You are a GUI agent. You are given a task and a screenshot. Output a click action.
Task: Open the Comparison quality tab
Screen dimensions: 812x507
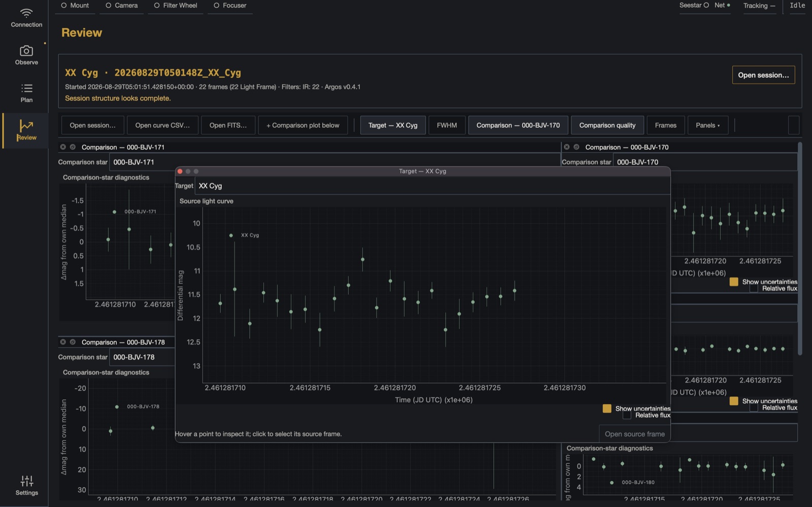[607, 125]
